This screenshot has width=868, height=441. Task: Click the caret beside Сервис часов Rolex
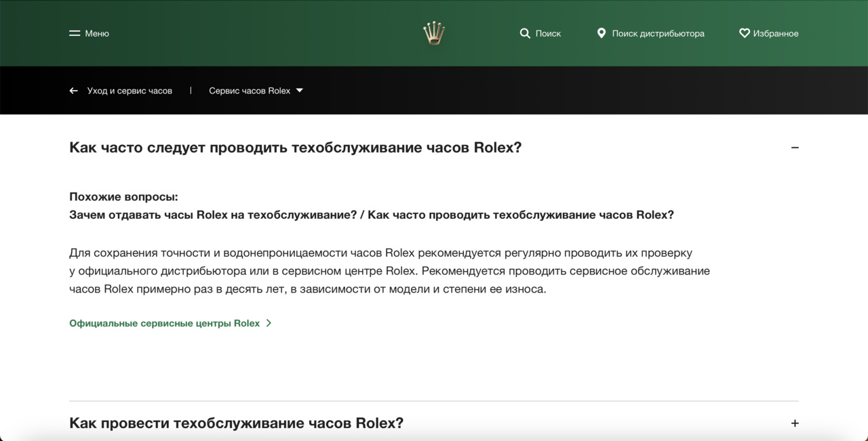pos(300,91)
